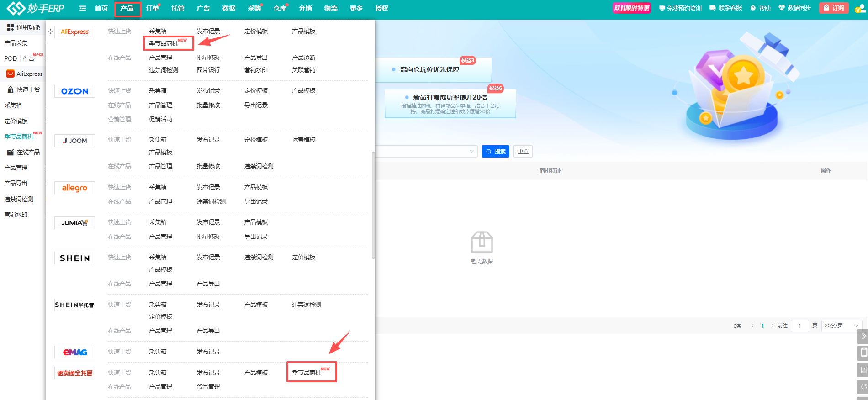
Task: Open the 广告 menu
Action: click(203, 8)
